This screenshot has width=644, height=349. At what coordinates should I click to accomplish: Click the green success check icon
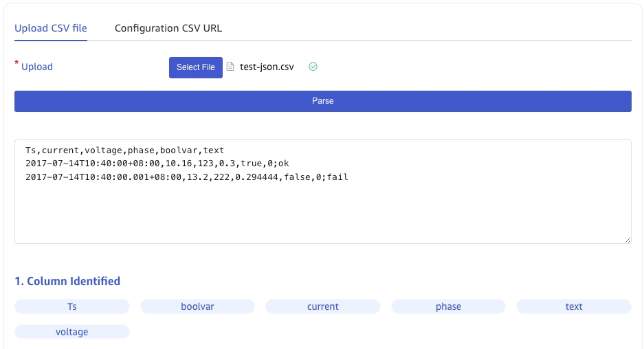click(x=313, y=67)
